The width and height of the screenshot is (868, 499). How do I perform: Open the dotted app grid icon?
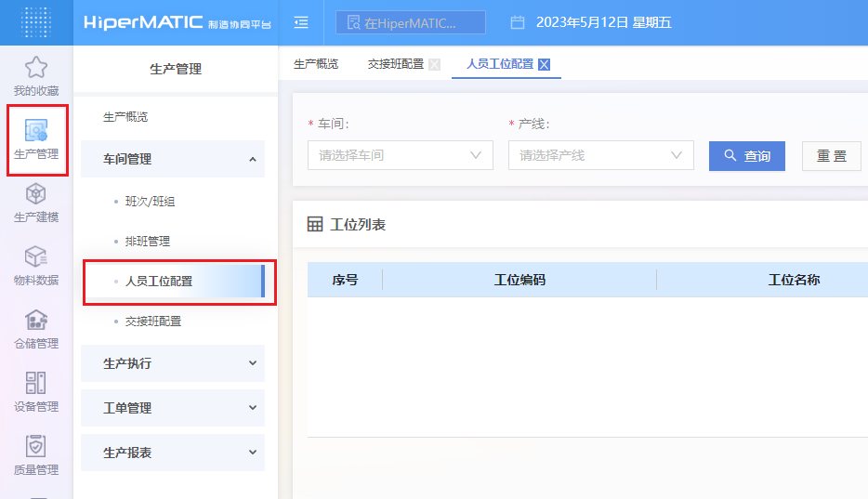tap(36, 22)
